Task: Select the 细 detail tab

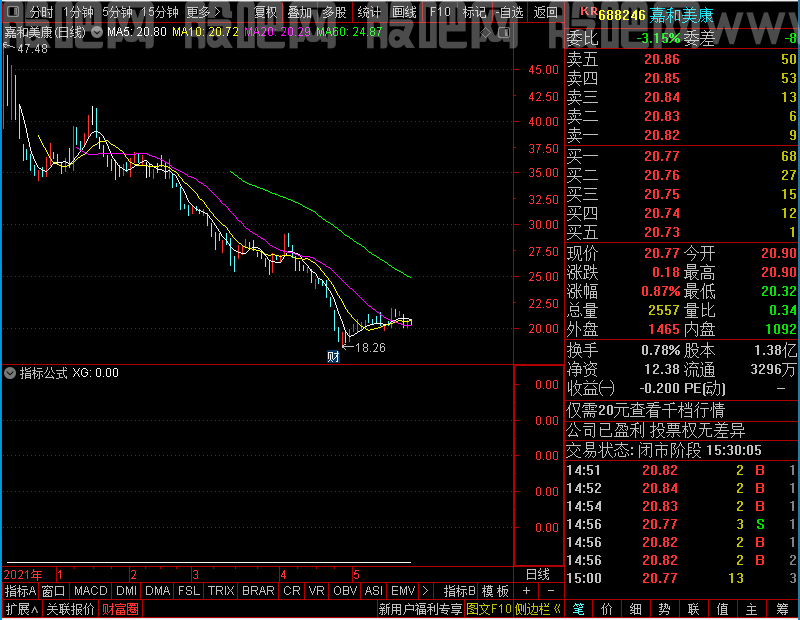Action: (636, 609)
